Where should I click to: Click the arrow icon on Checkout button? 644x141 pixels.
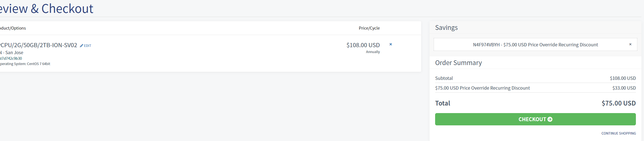(550, 119)
